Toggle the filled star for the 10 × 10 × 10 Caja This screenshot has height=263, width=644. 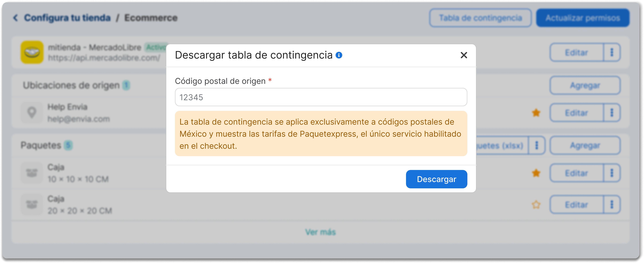pyautogui.click(x=536, y=173)
